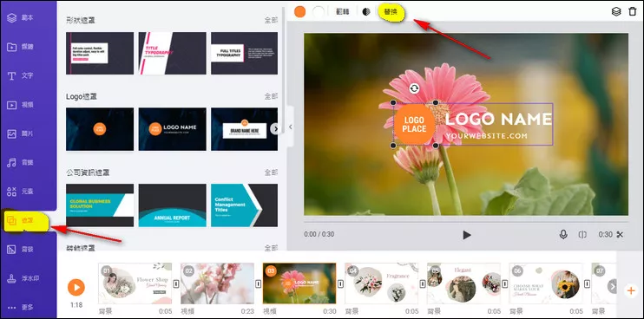The width and height of the screenshot is (644, 319).
Task: Delete selected element with trash icon
Action: 633,11
